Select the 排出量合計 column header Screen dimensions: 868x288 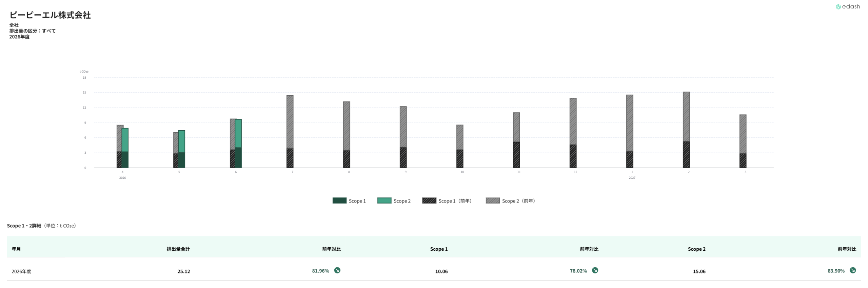point(178,249)
